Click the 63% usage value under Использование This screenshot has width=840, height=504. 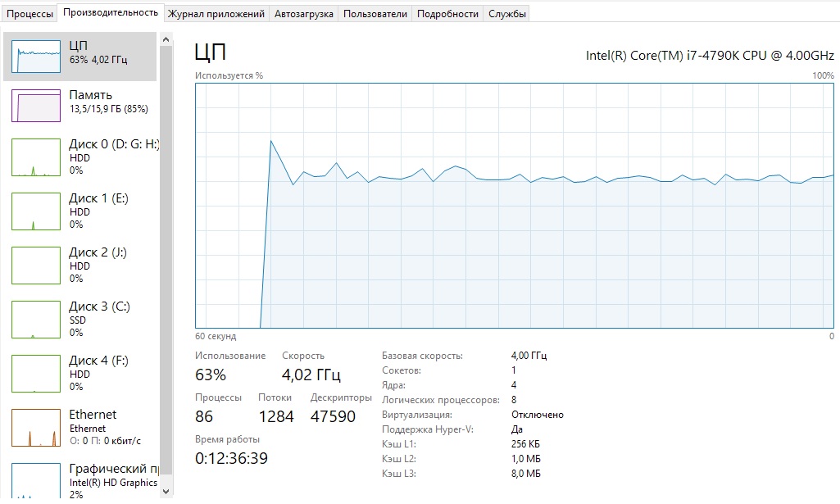pos(211,375)
